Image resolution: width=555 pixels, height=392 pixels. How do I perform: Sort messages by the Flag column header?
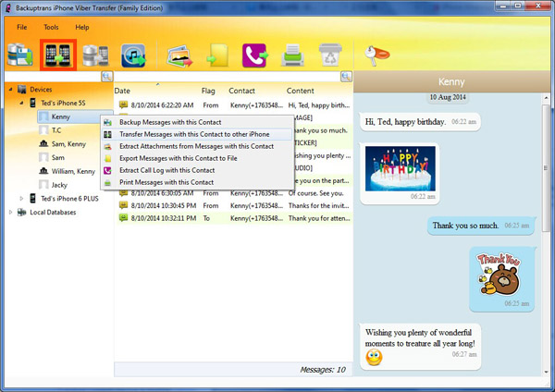208,91
